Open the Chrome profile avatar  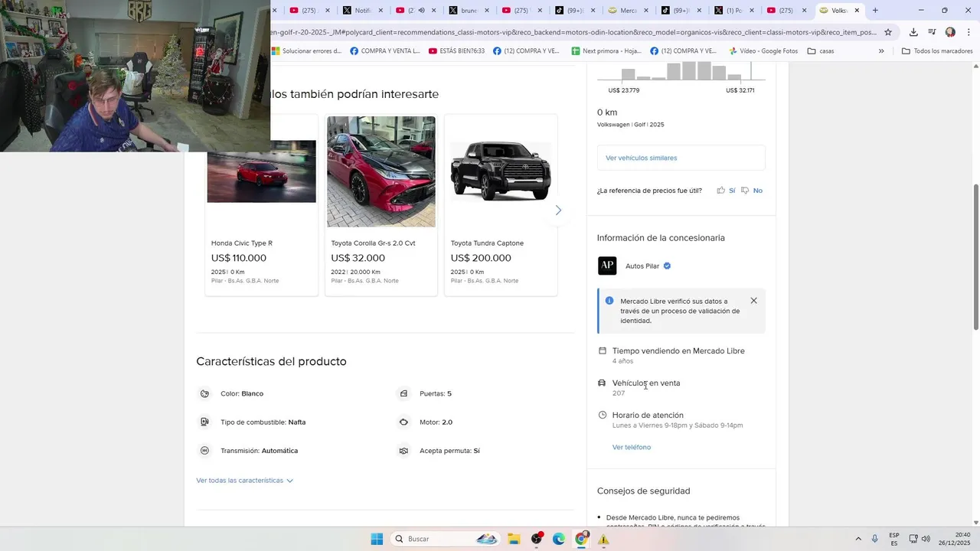950,32
